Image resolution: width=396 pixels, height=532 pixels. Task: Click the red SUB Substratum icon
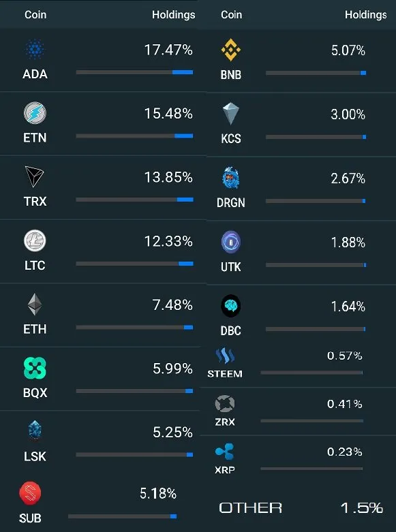tap(30, 493)
